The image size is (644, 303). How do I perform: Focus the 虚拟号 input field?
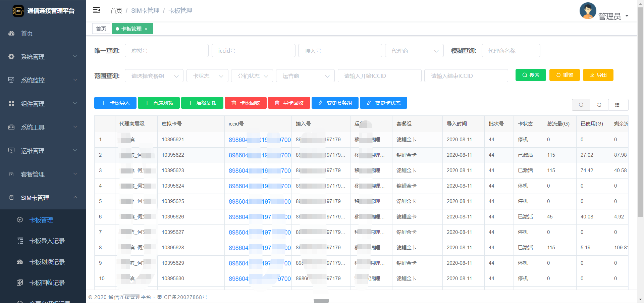[x=167, y=51]
